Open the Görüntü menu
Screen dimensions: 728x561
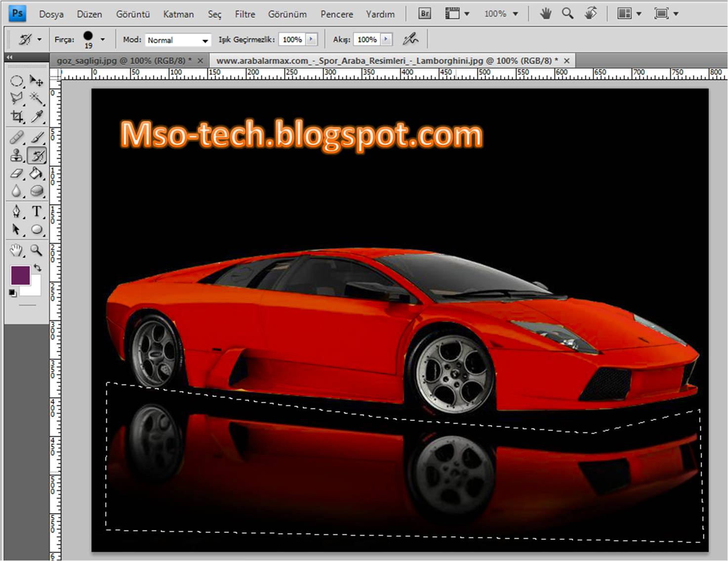pyautogui.click(x=133, y=14)
